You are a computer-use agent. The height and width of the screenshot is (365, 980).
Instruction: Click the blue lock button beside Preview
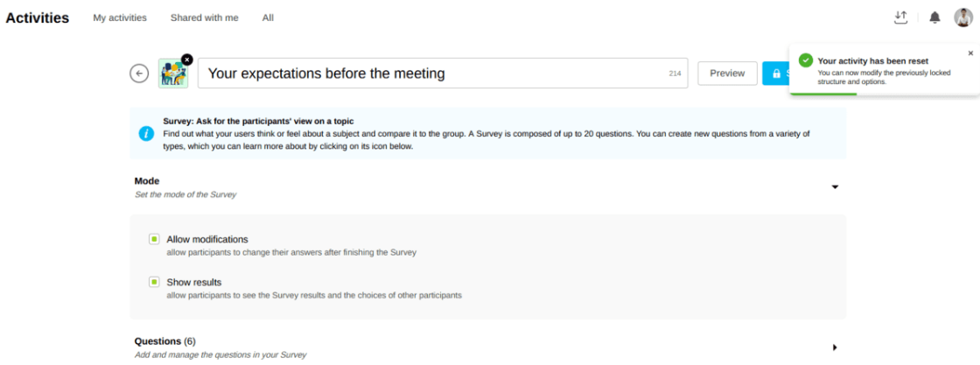(x=775, y=74)
